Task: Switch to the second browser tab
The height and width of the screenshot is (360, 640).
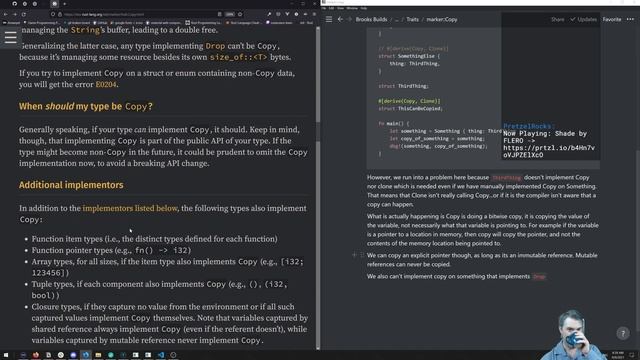Action: 25,4
